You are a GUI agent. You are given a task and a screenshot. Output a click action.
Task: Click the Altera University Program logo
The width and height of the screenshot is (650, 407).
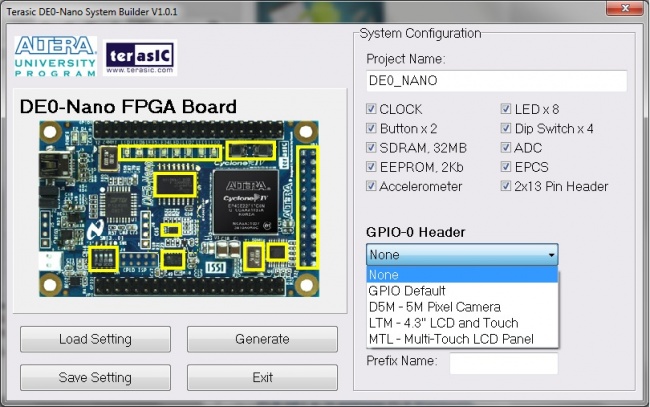point(56,56)
